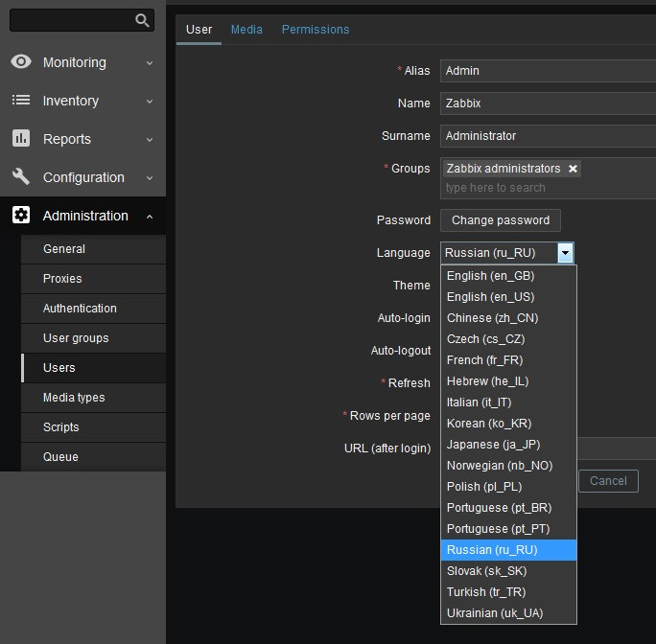656x644 pixels.
Task: Click the Monitoring eye icon
Action: 21,62
